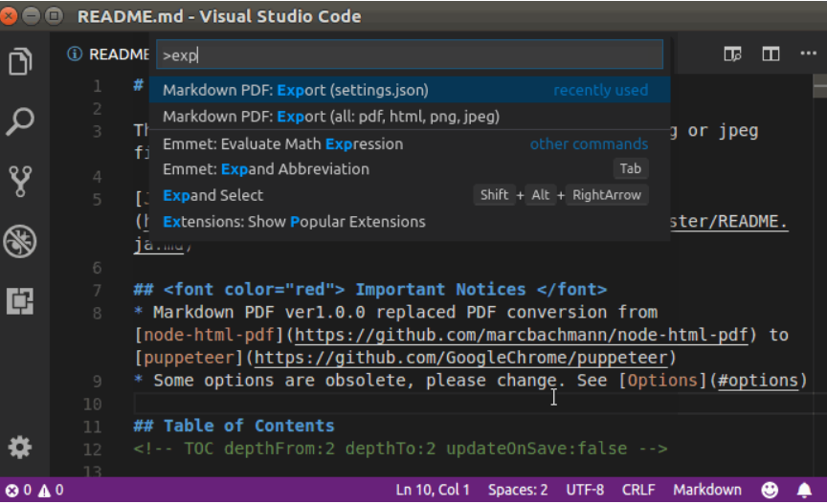Click the README tab info icon
Screen dimensions: 827x504
coord(75,54)
